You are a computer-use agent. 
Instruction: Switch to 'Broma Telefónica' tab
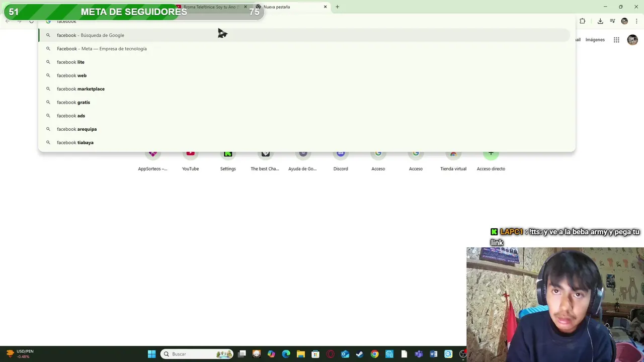pyautogui.click(x=210, y=7)
